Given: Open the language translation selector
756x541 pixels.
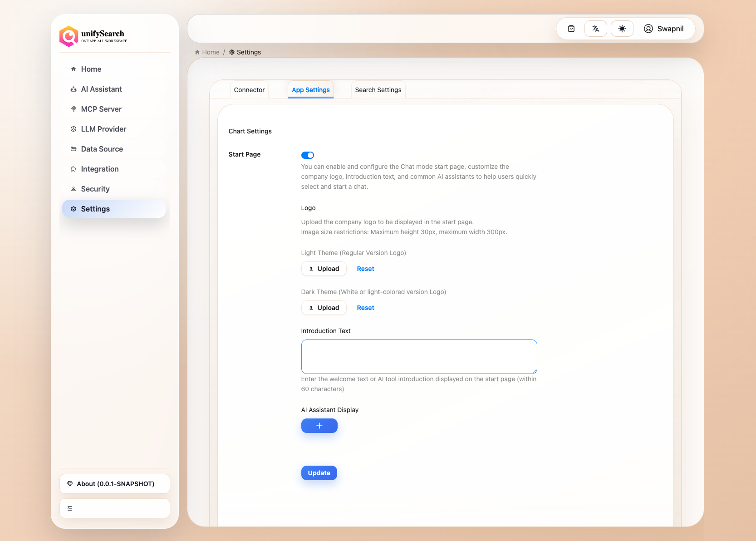Looking at the screenshot, I should 595,29.
